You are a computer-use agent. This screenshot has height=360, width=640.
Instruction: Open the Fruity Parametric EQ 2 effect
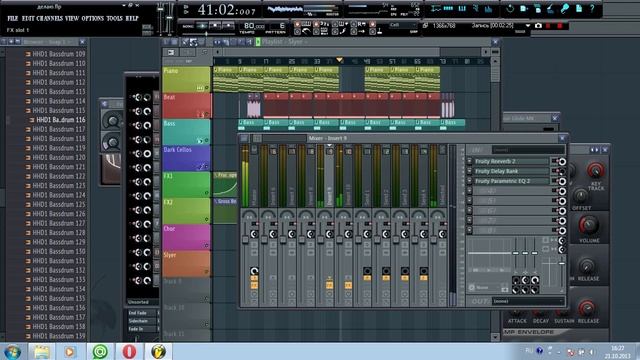(x=511, y=181)
